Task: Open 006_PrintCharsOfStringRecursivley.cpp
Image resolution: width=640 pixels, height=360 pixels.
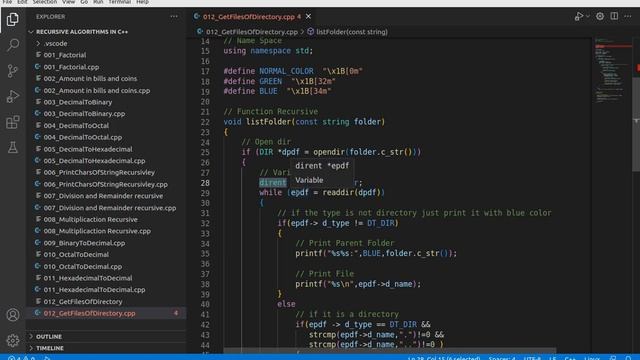Action: click(x=105, y=184)
